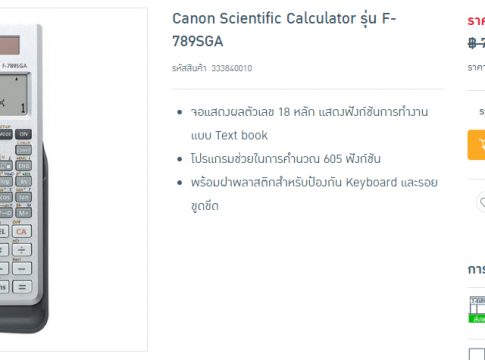Click the calculator LCD display showing 1
Image resolution: width=485 pixels, height=360 pixels.
[x=13, y=95]
